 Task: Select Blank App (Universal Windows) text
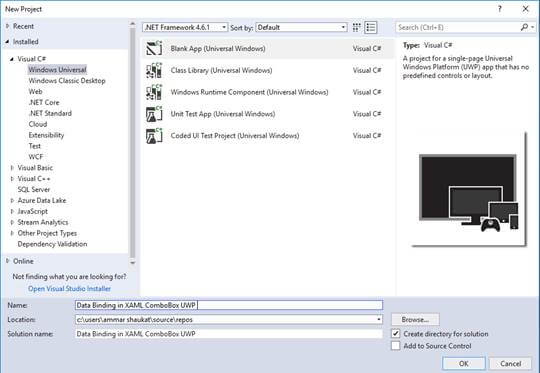pyautogui.click(x=218, y=49)
